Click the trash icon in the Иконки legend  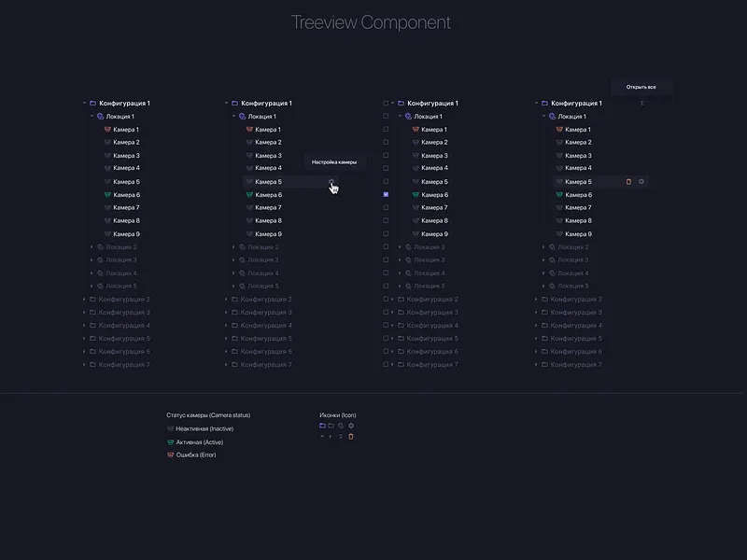click(x=351, y=437)
